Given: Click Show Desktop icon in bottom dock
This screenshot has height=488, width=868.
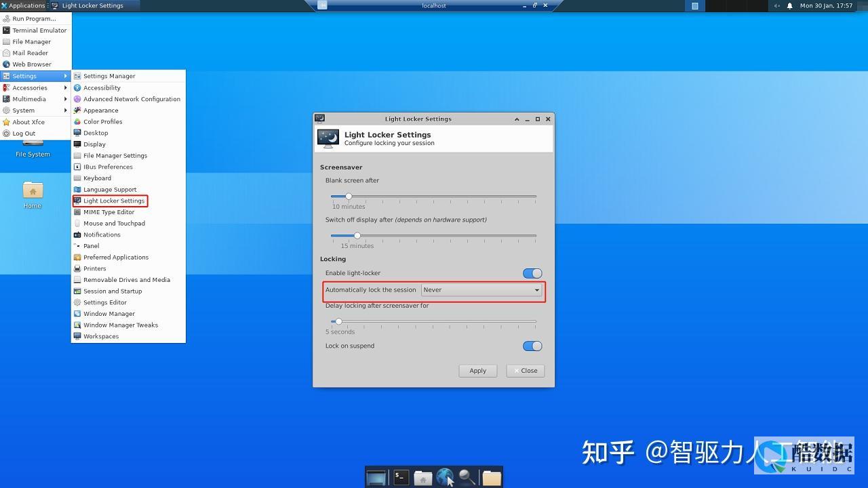Looking at the screenshot, I should click(x=376, y=477).
